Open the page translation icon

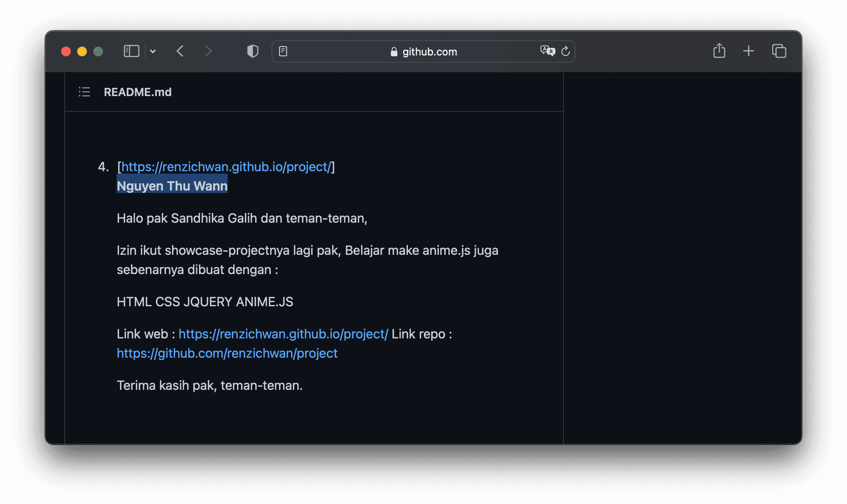point(547,51)
